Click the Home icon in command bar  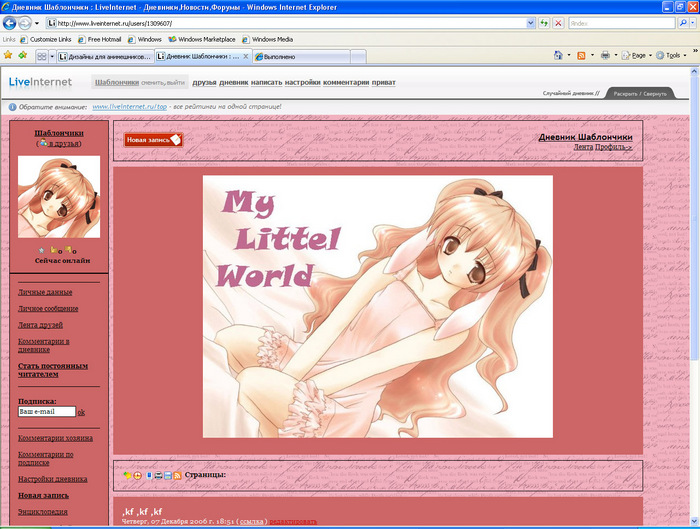pos(558,55)
